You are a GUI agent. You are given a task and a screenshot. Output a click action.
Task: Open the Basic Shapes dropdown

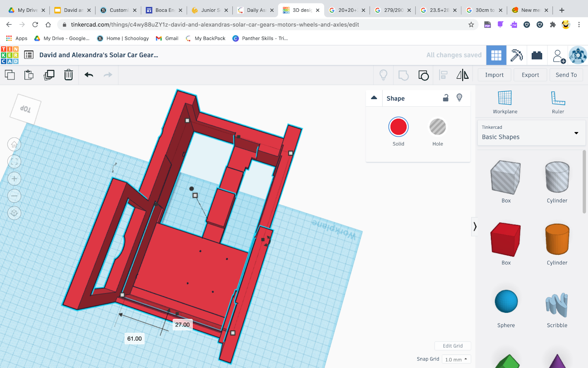[531, 133]
